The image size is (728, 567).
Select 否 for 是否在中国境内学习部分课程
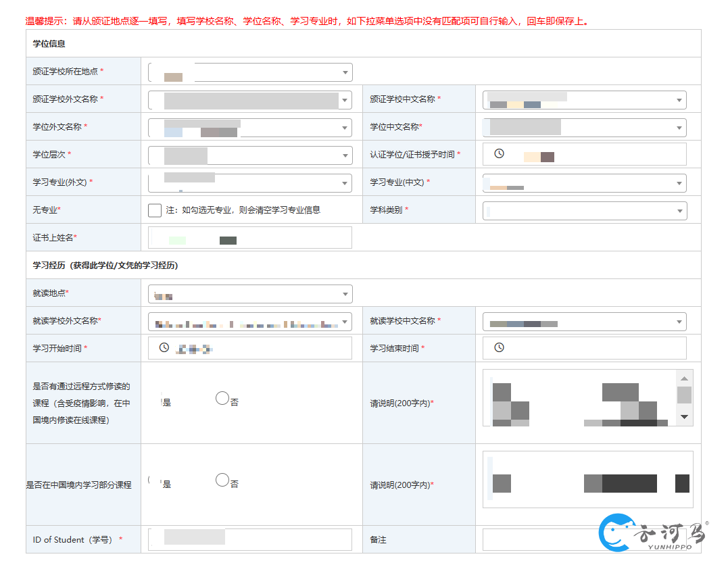click(x=222, y=480)
